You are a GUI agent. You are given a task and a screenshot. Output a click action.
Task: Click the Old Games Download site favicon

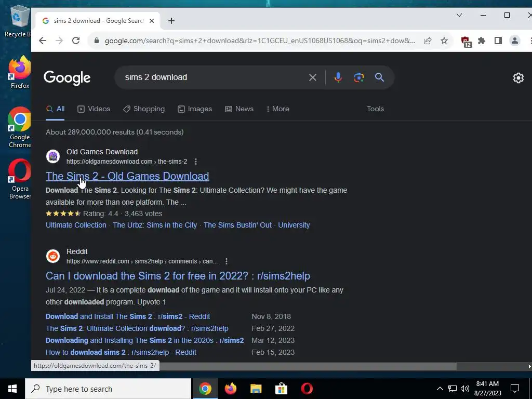(53, 156)
